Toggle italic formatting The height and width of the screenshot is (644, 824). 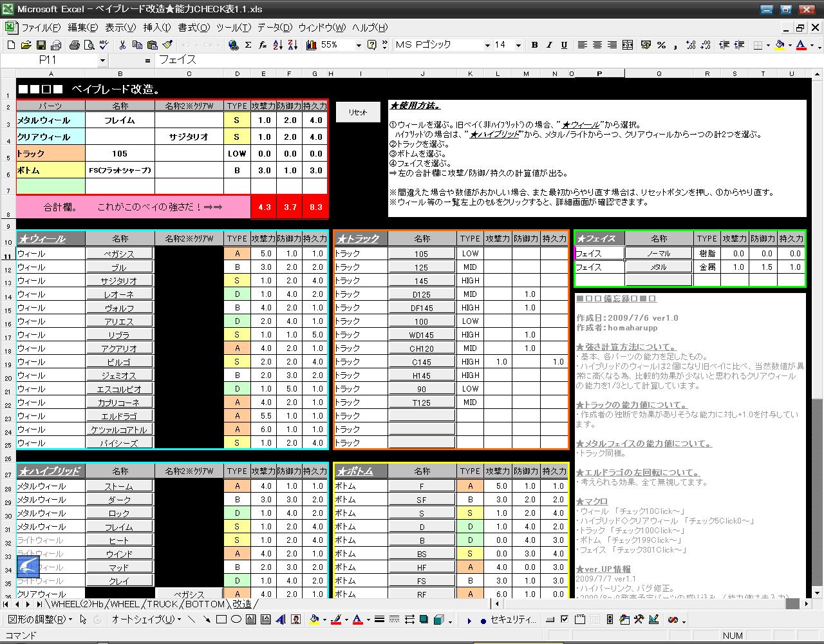(x=549, y=45)
